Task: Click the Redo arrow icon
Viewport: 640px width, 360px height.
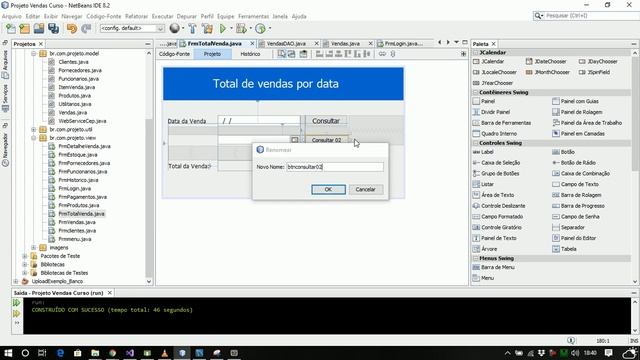Action: (86, 28)
